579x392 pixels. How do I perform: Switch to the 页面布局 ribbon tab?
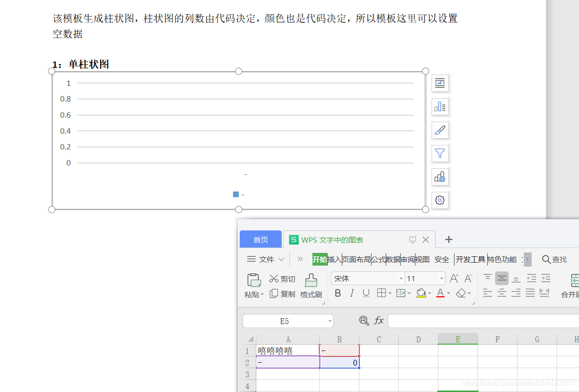point(356,260)
